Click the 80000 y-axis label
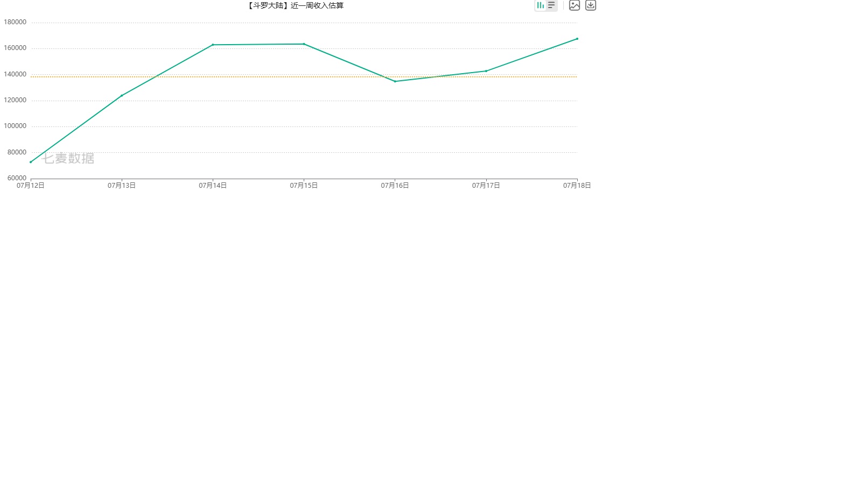The height and width of the screenshot is (488, 868). (17, 152)
